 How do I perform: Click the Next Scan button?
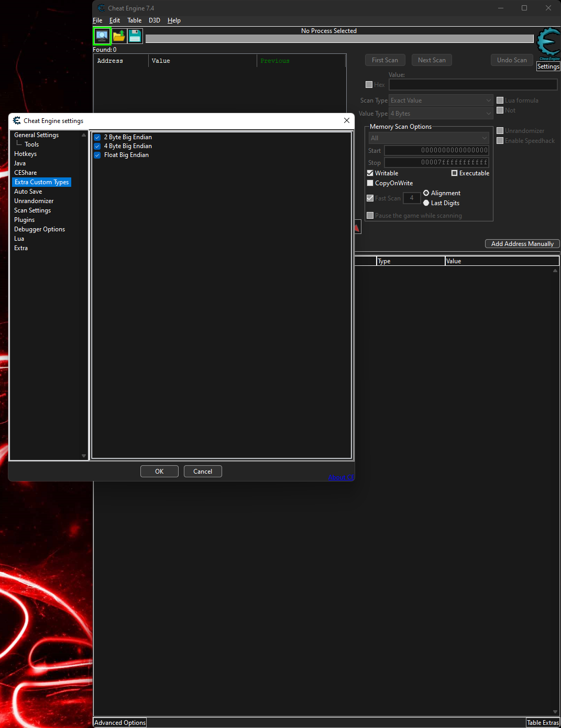[x=432, y=60]
